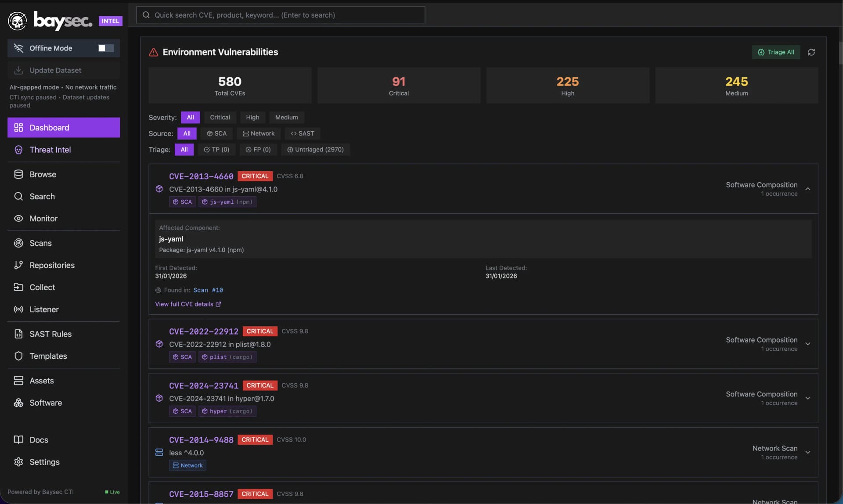Open the Scans radar icon
Image resolution: width=843 pixels, height=504 pixels.
[18, 243]
